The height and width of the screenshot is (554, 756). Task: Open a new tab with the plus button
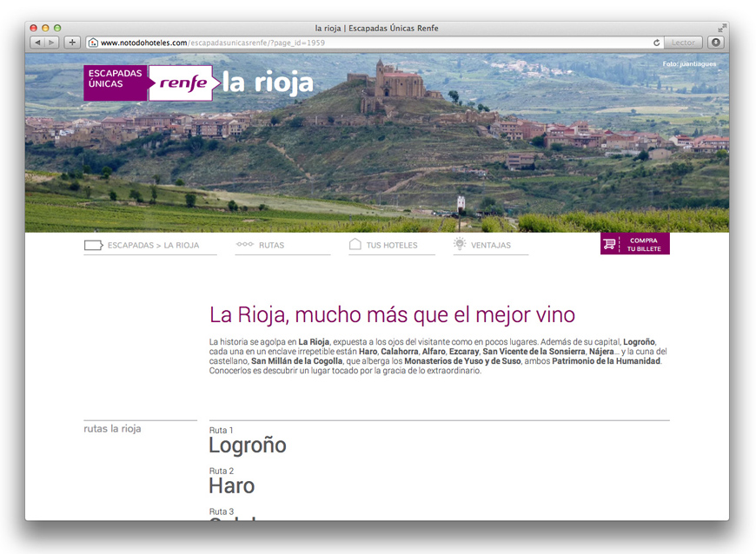point(71,41)
